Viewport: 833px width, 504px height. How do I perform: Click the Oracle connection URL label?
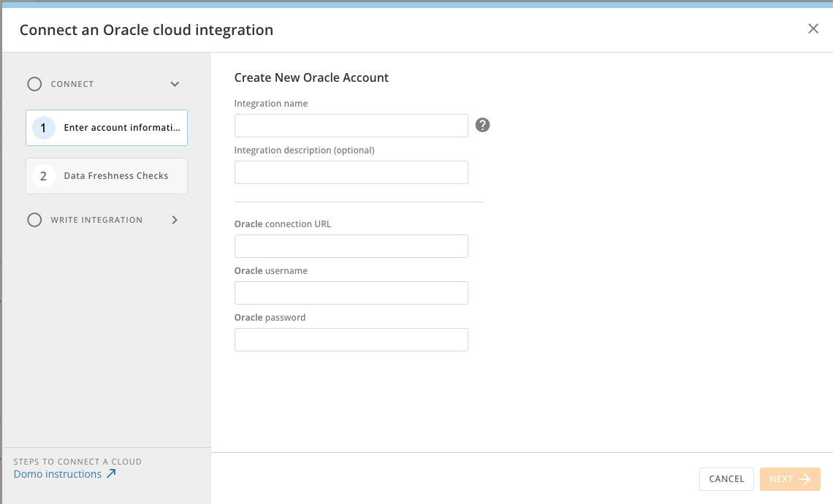(283, 224)
